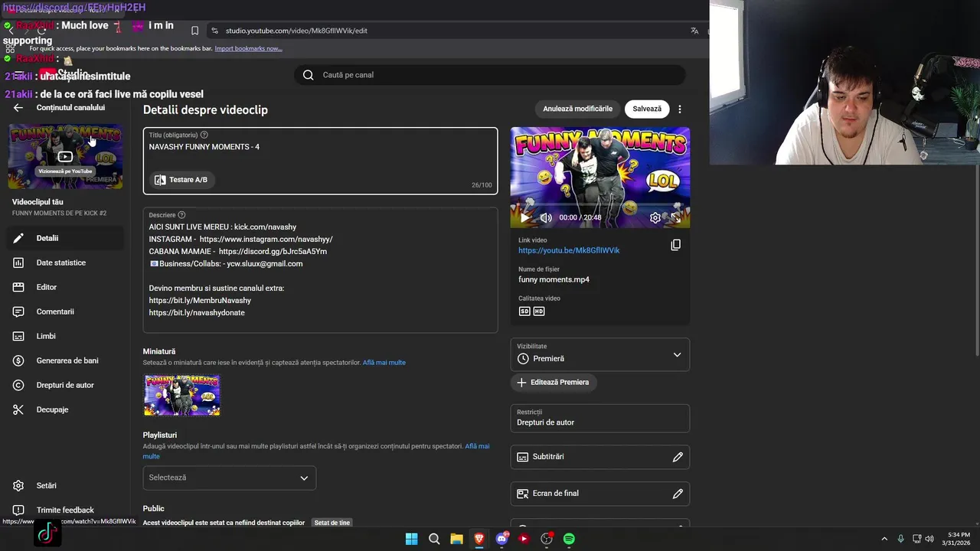This screenshot has width=980, height=551.
Task: Open the Windows Start menu
Action: [411, 539]
